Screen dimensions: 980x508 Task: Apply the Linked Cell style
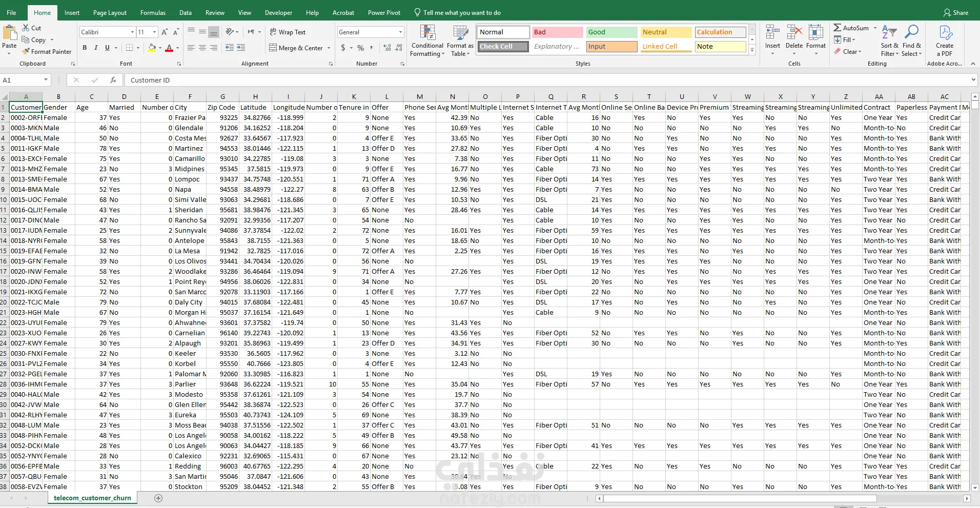point(666,46)
